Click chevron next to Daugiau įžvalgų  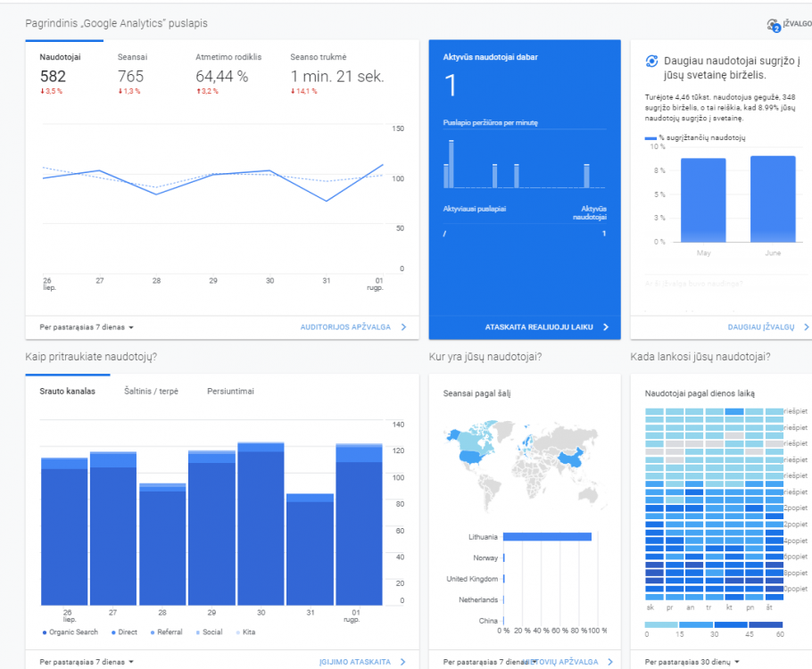click(806, 327)
